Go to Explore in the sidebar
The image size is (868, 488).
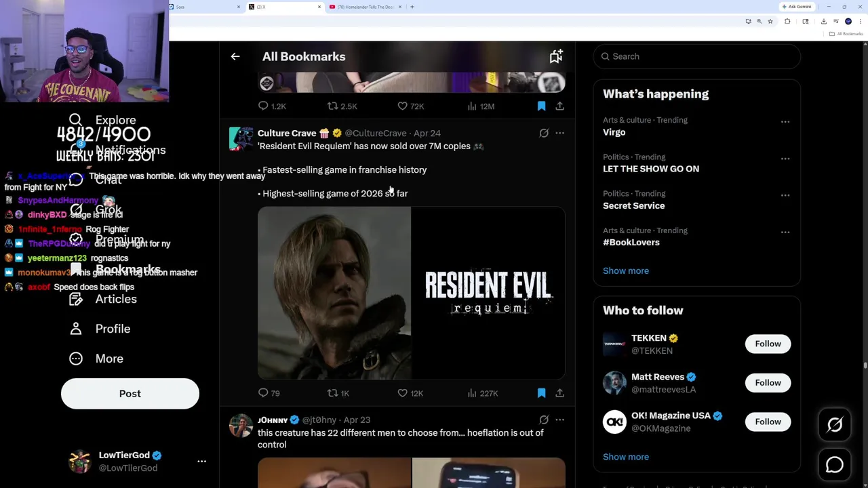[102, 120]
